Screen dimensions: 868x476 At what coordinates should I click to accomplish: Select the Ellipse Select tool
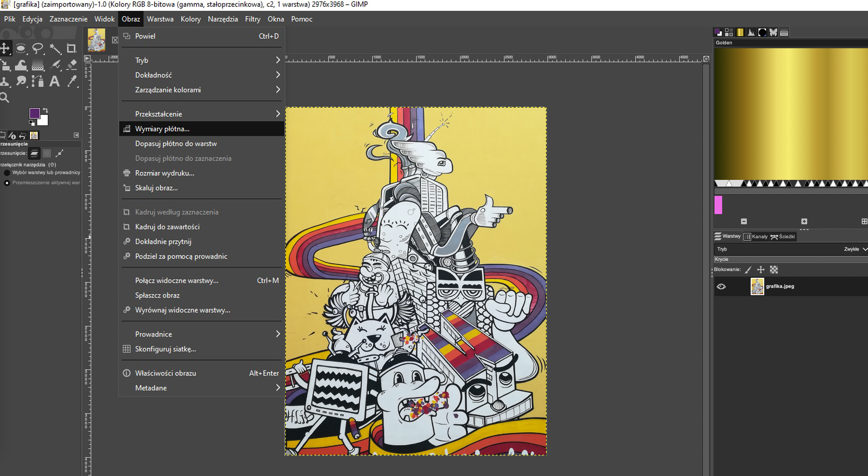pos(21,48)
